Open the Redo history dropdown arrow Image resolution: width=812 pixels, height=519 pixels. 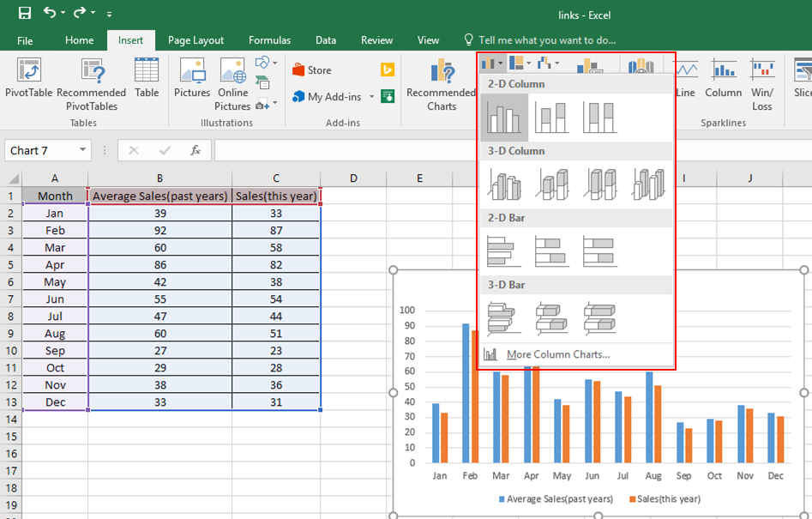93,12
